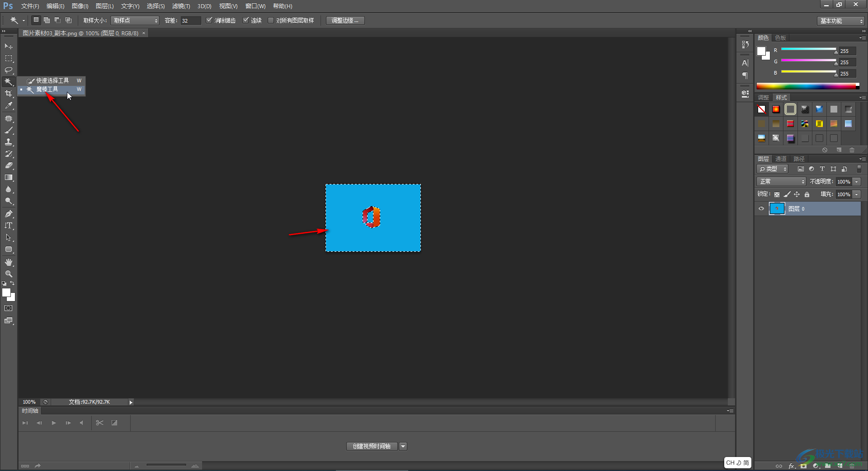Image resolution: width=868 pixels, height=471 pixels.
Task: Select the Eraser tool
Action: [x=9, y=165]
